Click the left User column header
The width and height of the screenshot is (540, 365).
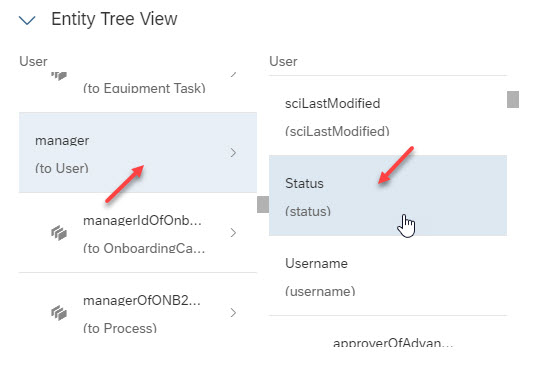(33, 61)
